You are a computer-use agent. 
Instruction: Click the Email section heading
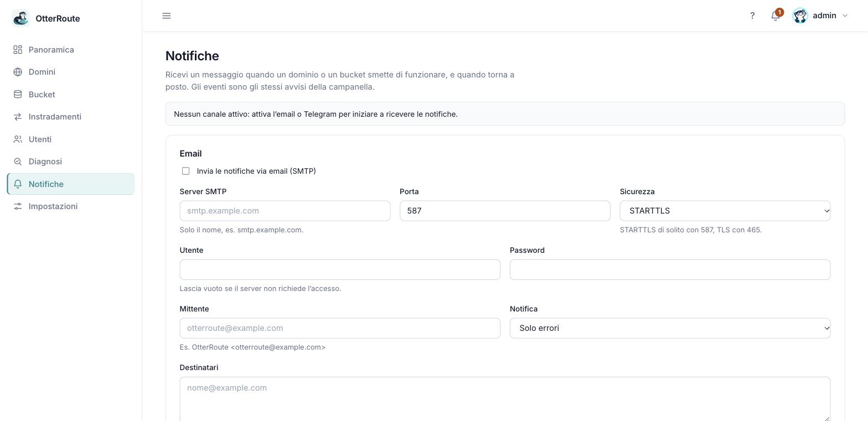(x=190, y=154)
